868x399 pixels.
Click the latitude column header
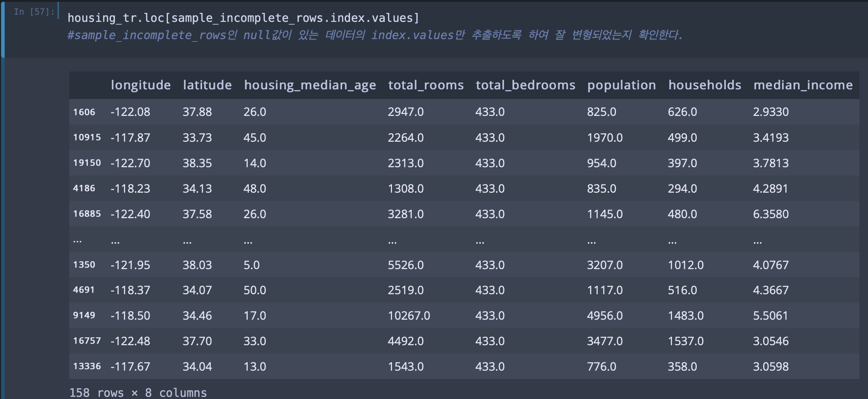207,85
